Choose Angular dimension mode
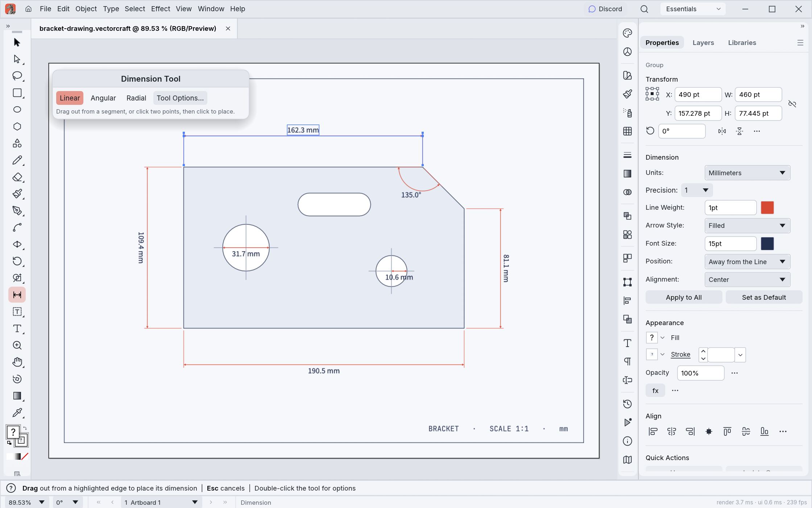The image size is (812, 508). point(103,98)
